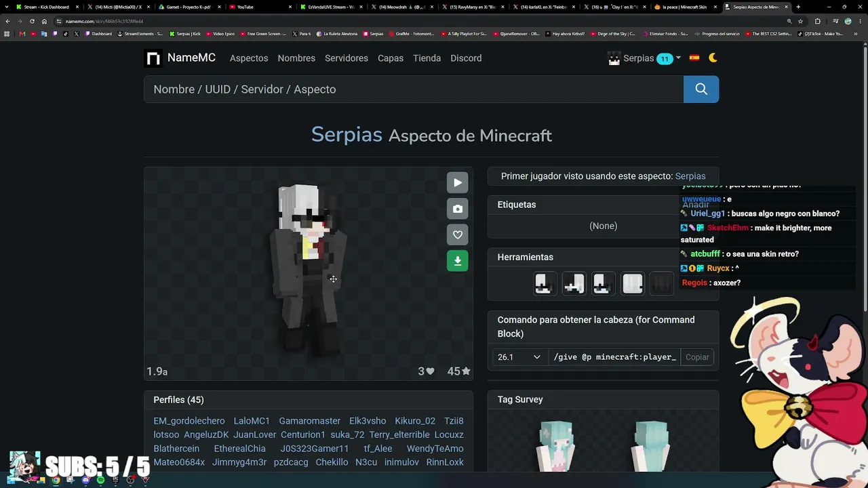Go to the Servidores page
868x488 pixels.
(x=347, y=58)
